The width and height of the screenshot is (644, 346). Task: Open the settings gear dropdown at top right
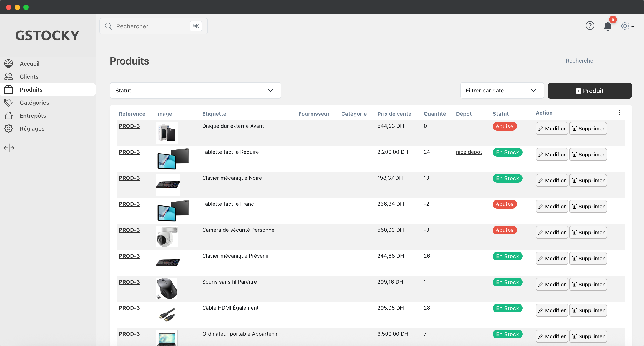point(626,26)
